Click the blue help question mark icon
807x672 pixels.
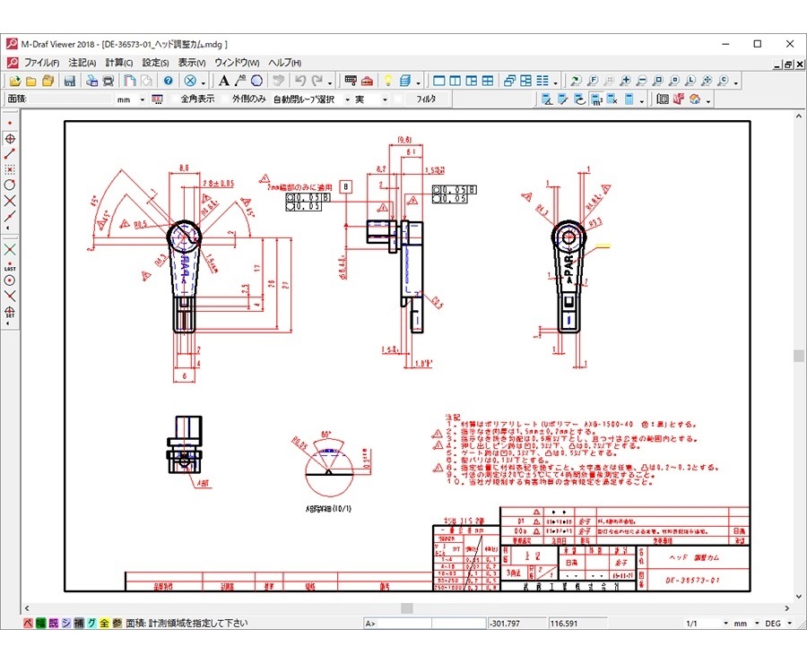pyautogui.click(x=168, y=81)
